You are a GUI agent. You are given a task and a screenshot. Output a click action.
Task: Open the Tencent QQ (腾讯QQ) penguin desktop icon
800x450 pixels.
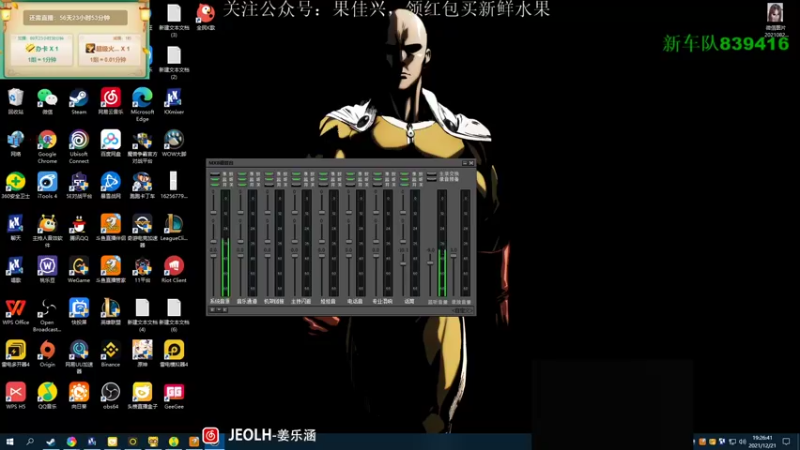click(79, 227)
